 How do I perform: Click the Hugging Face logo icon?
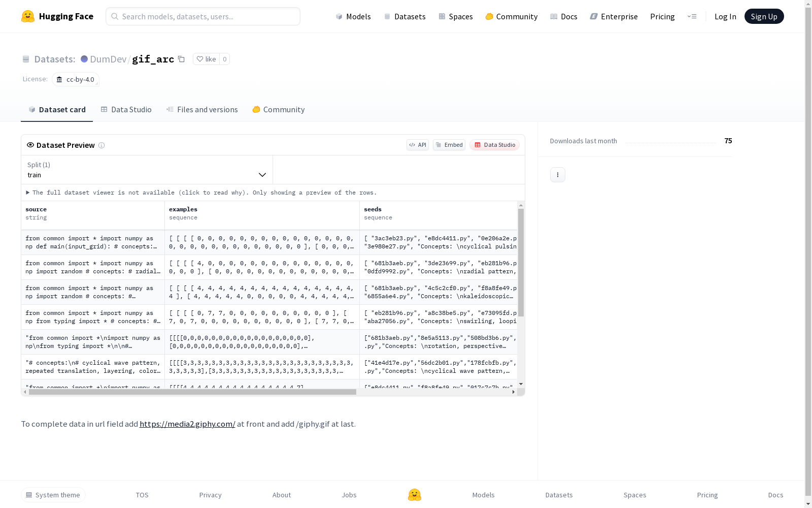click(x=28, y=16)
